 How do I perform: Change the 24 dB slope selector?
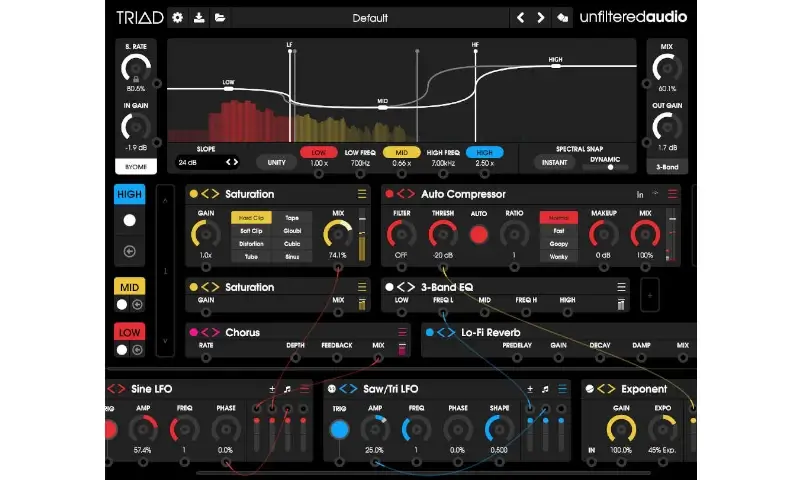click(x=208, y=162)
